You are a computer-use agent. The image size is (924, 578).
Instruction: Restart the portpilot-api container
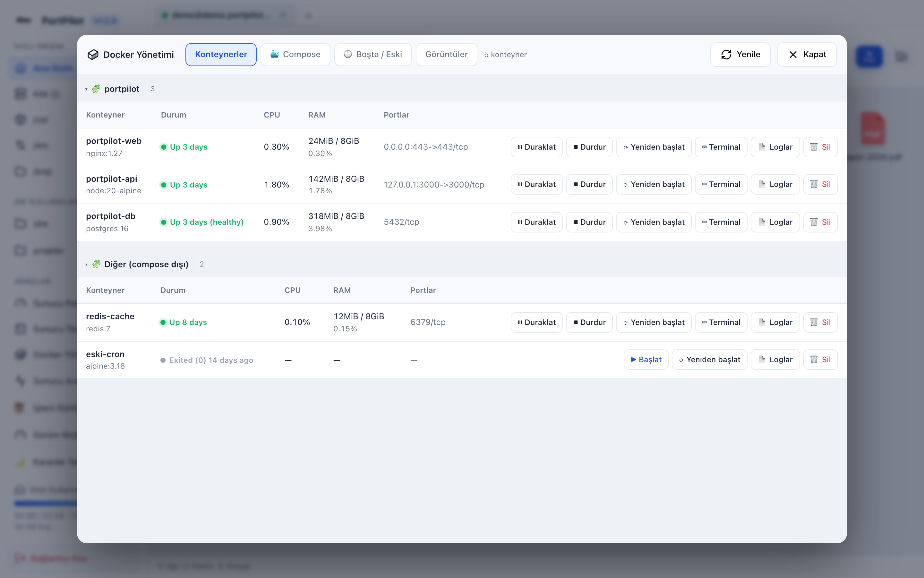654,184
